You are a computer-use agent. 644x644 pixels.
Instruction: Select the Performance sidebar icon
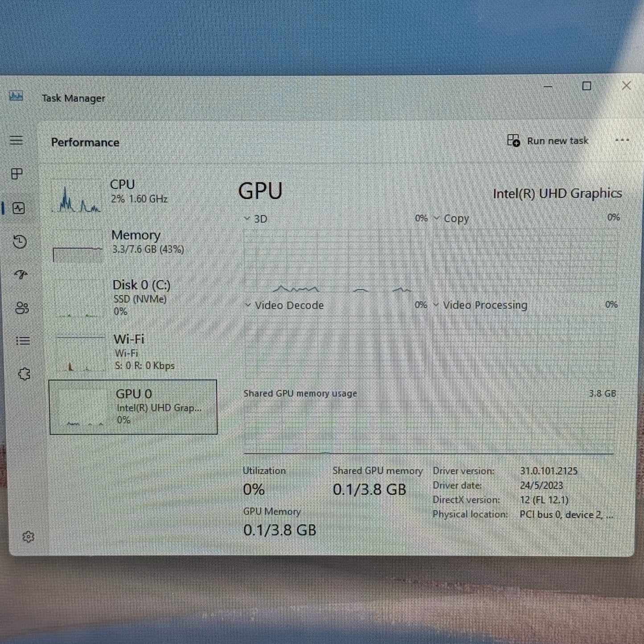pos(18,208)
